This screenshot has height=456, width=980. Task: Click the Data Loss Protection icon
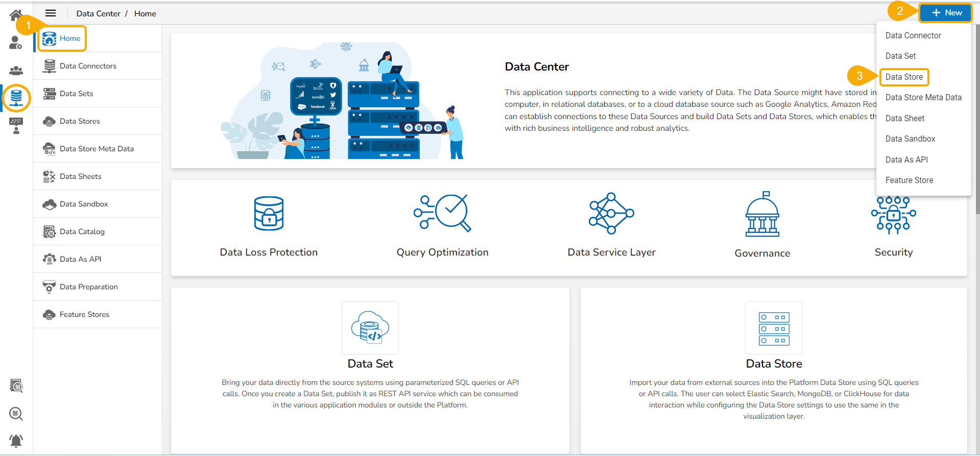[x=269, y=213]
